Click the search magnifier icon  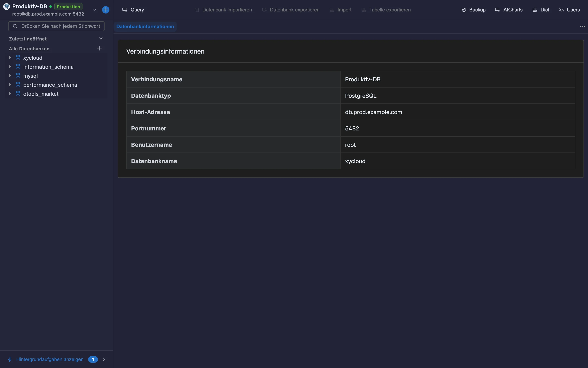[15, 26]
